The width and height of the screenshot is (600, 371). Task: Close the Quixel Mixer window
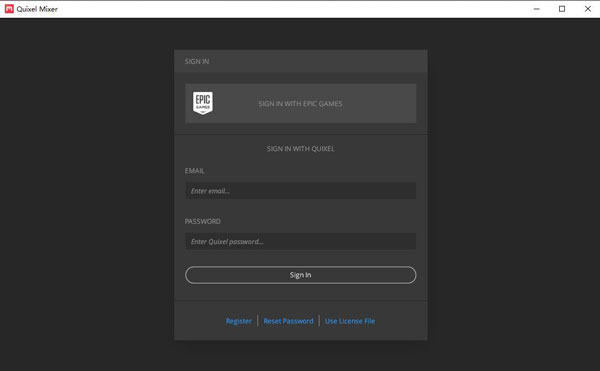(x=588, y=9)
